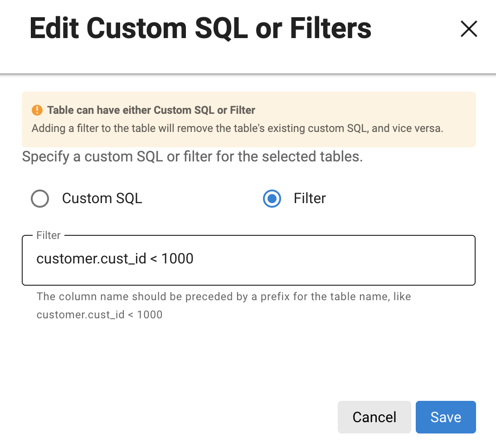Click the customer.cust_id text inside the Filter box
This screenshot has height=448, width=496.
(x=91, y=259)
